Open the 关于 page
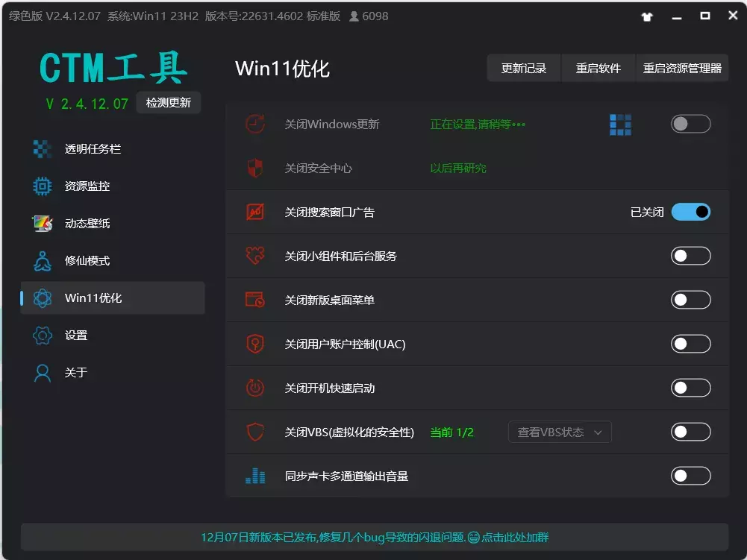Screen dimensions: 747x560 point(113,372)
